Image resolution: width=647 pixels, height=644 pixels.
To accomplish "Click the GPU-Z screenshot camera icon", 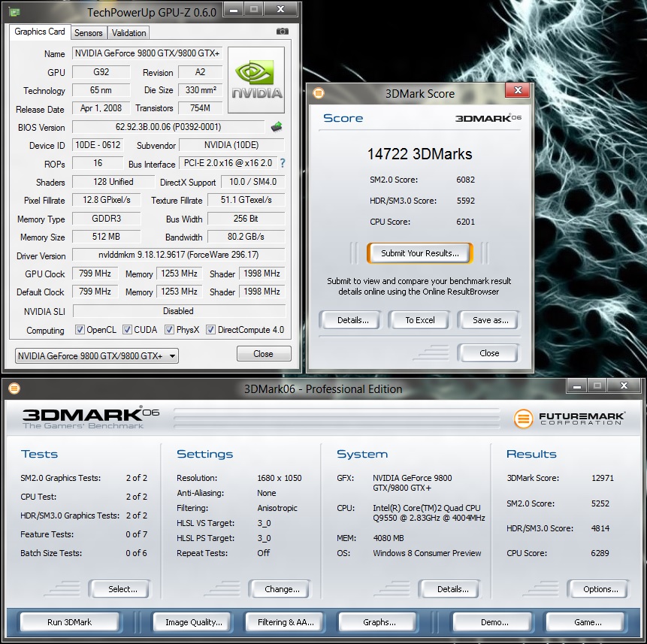I will (x=283, y=32).
